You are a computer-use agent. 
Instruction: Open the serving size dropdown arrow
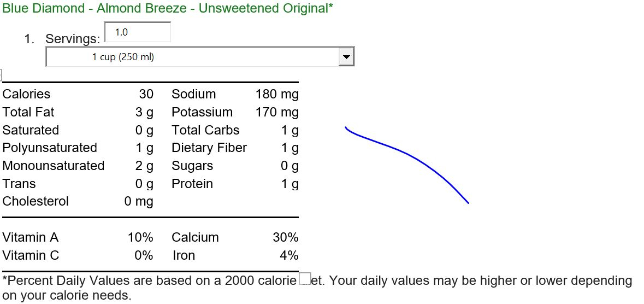coord(346,57)
